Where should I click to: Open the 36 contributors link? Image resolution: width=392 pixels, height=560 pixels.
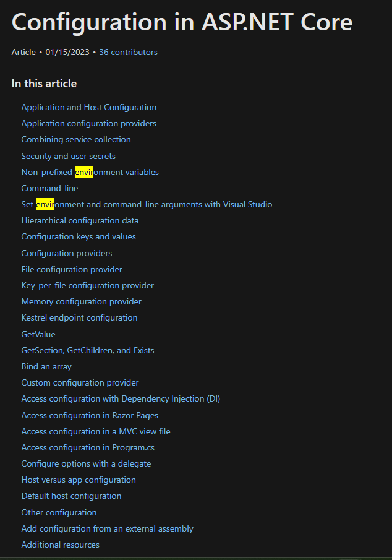(128, 53)
